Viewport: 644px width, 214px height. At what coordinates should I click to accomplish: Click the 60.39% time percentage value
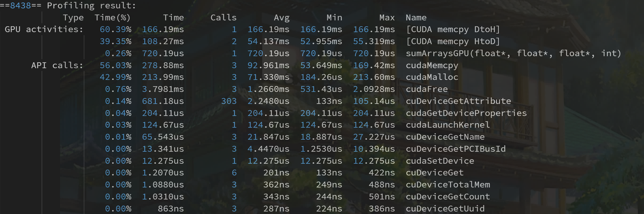pyautogui.click(x=115, y=29)
